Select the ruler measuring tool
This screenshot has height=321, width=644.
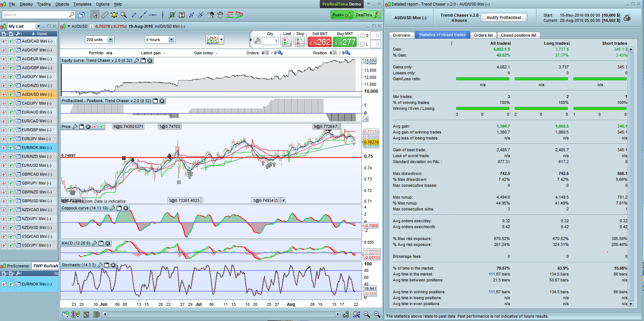pos(105,15)
